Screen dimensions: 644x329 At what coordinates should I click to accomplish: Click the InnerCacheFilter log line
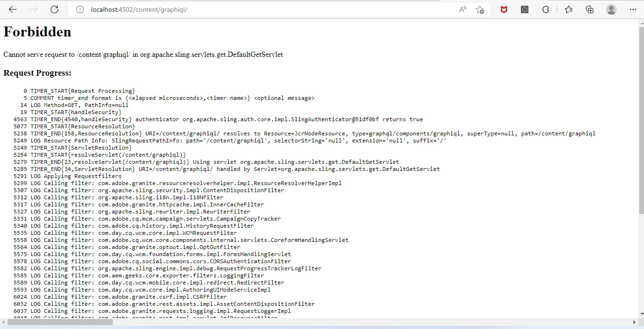pyautogui.click(x=139, y=205)
